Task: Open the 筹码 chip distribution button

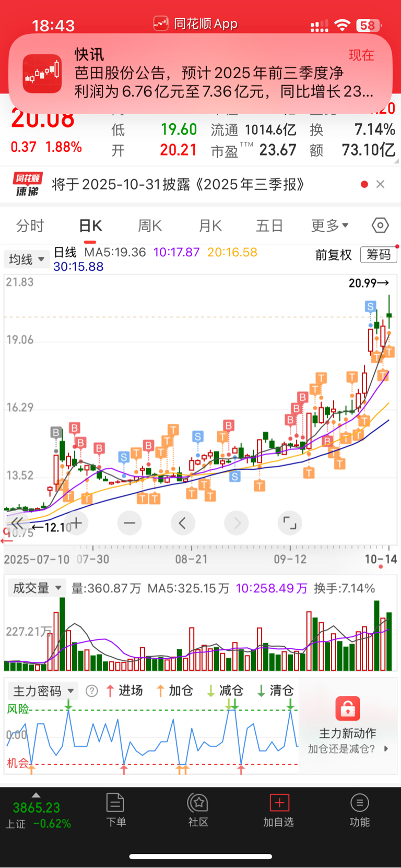Action: pyautogui.click(x=379, y=255)
